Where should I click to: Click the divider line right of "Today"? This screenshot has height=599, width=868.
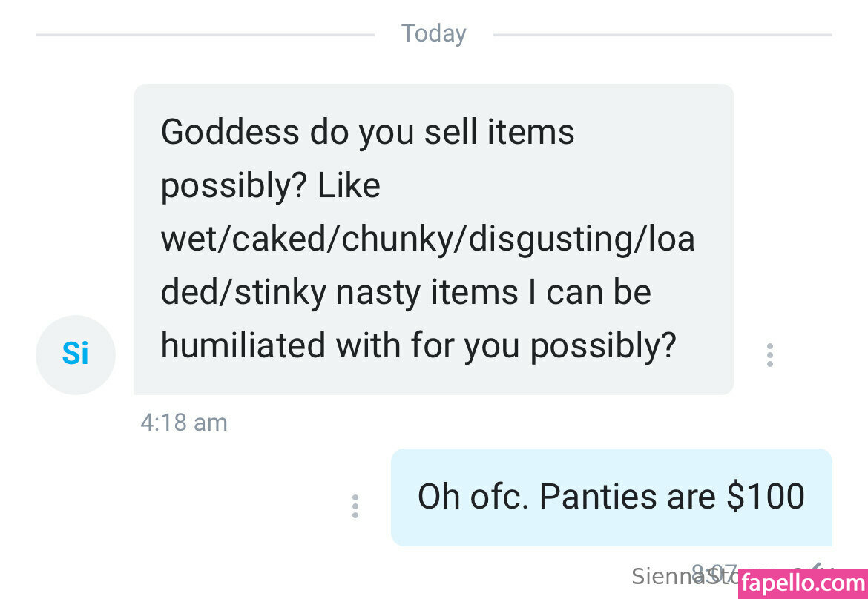[x=662, y=34]
